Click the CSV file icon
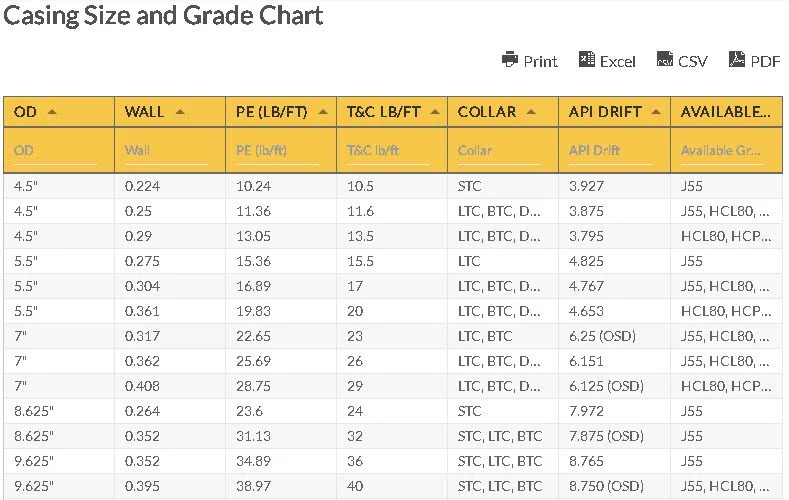This screenshot has width=789, height=500. tap(665, 60)
